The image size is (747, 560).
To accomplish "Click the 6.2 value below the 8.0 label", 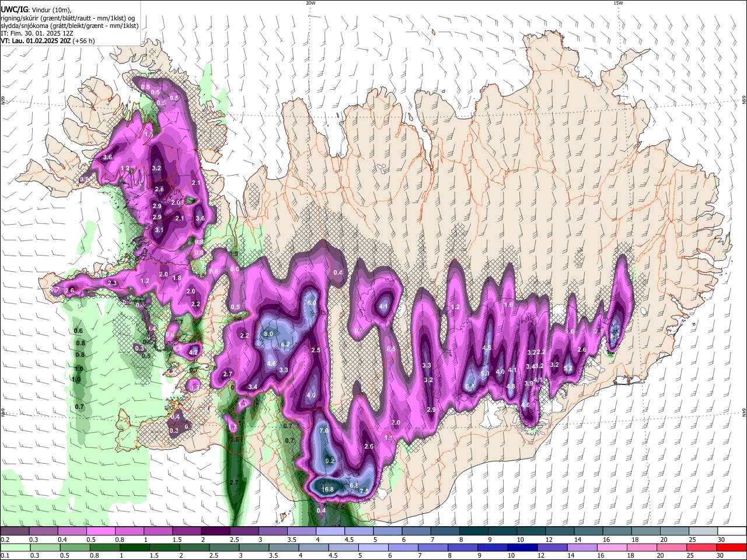I will coord(285,345).
